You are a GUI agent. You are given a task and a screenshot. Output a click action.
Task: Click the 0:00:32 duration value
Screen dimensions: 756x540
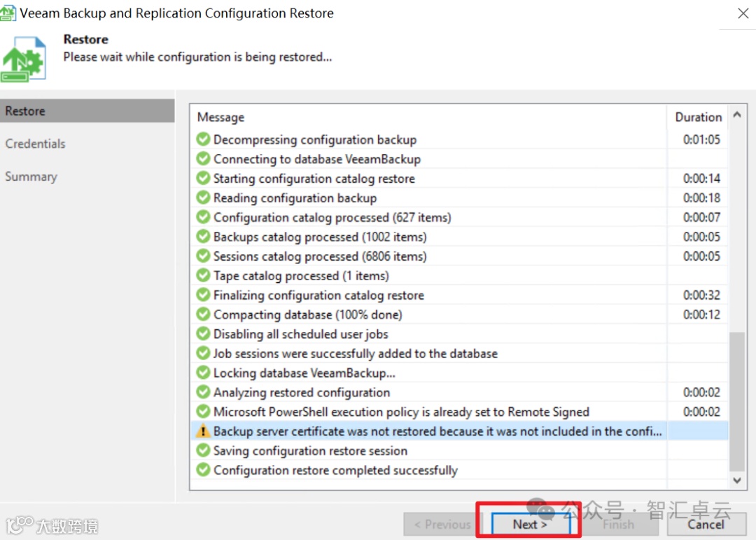pos(701,295)
